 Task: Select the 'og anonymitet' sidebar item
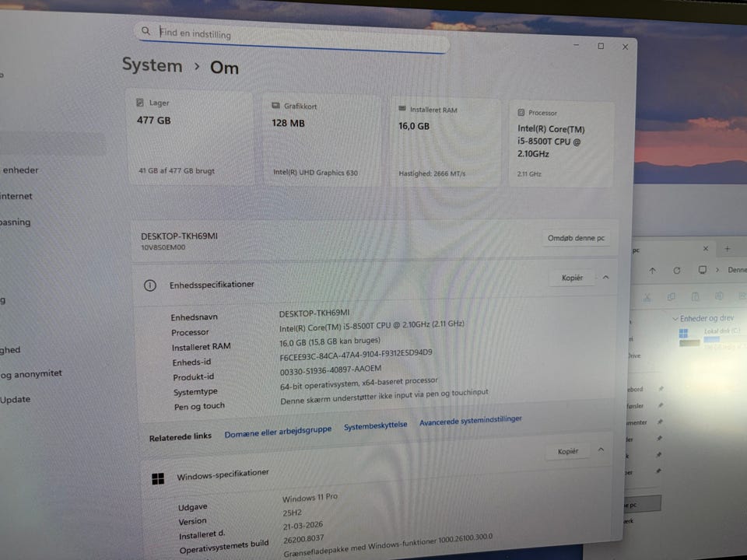[x=31, y=374]
